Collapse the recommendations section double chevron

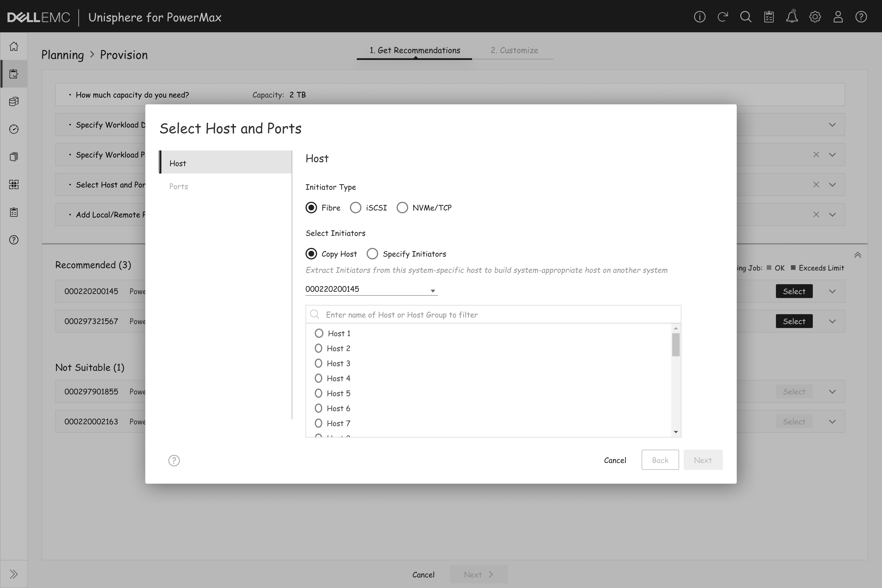(x=857, y=255)
